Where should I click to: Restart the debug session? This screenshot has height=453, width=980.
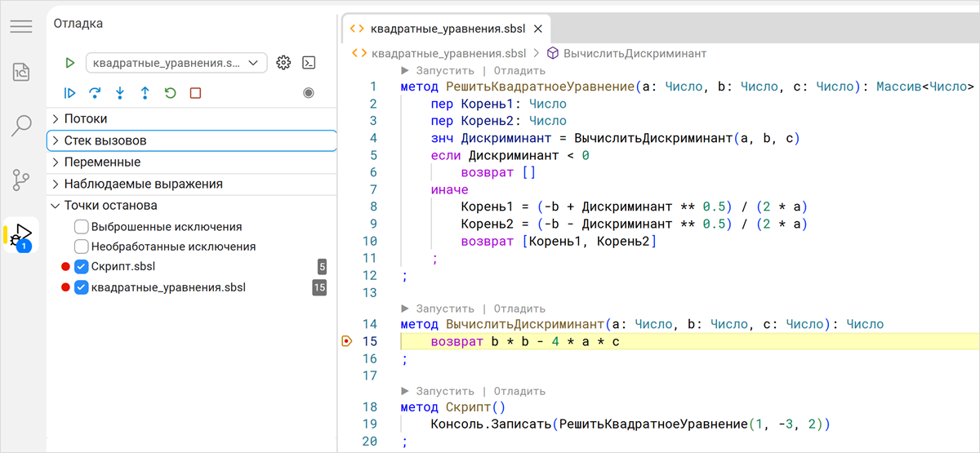pos(170,93)
